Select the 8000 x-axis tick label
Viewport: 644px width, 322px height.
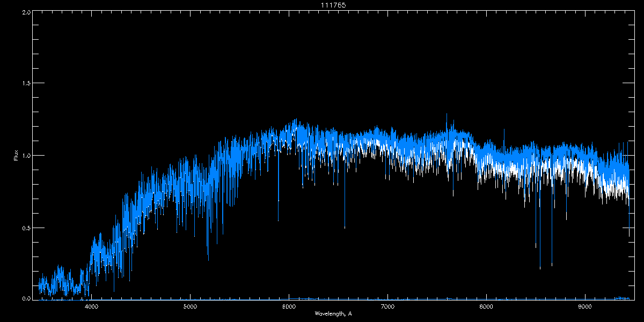point(486,307)
